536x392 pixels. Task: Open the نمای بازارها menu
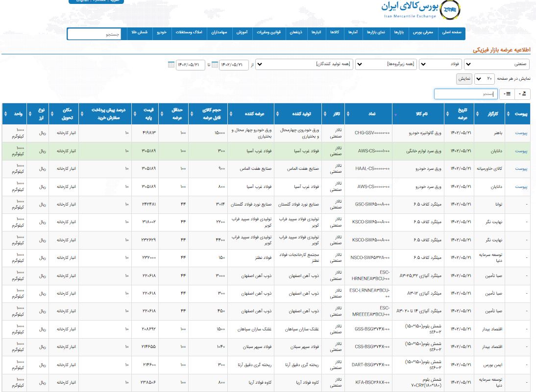(376, 32)
